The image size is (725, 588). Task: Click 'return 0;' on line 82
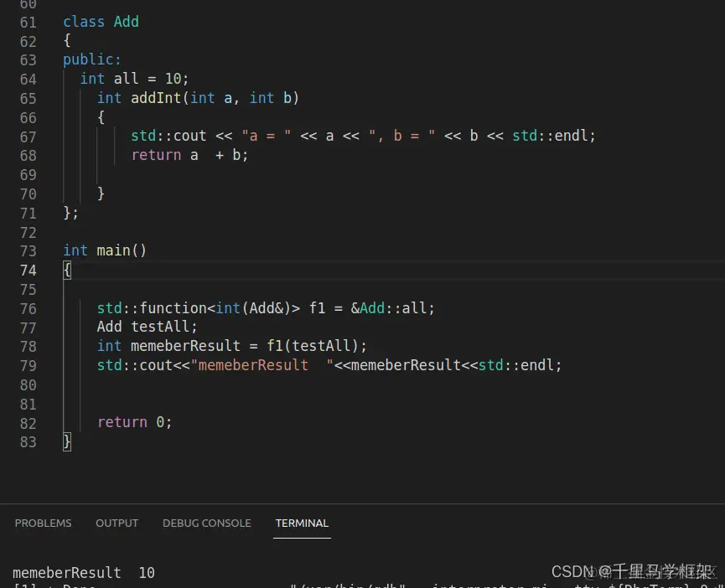(135, 422)
